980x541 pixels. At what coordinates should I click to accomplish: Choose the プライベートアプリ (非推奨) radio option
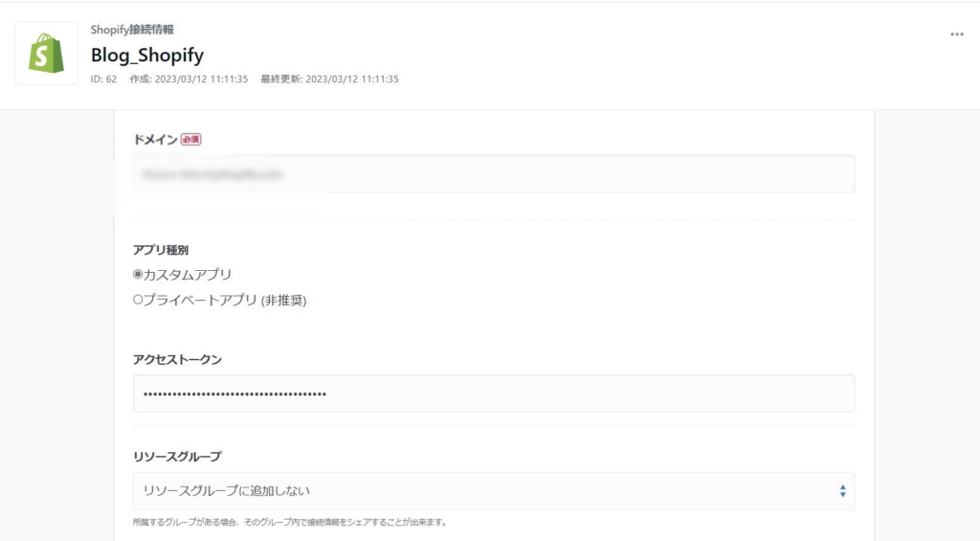point(138,300)
